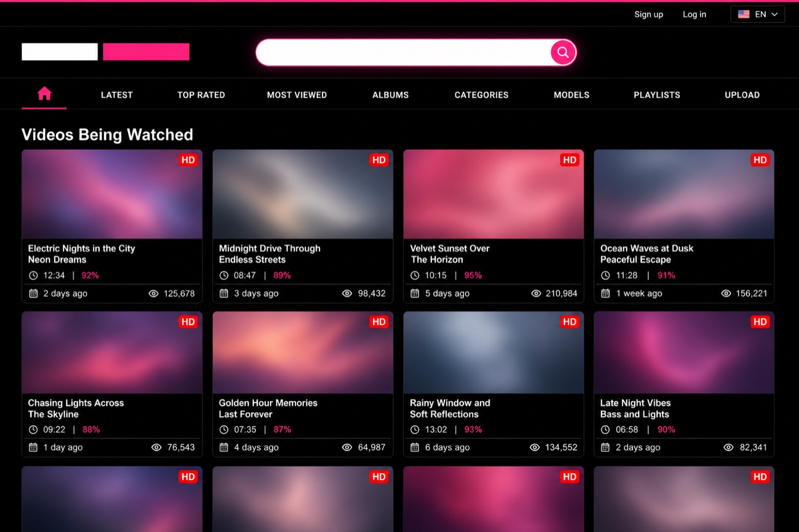Click the eye icon beside 210,984 views

pyautogui.click(x=536, y=293)
